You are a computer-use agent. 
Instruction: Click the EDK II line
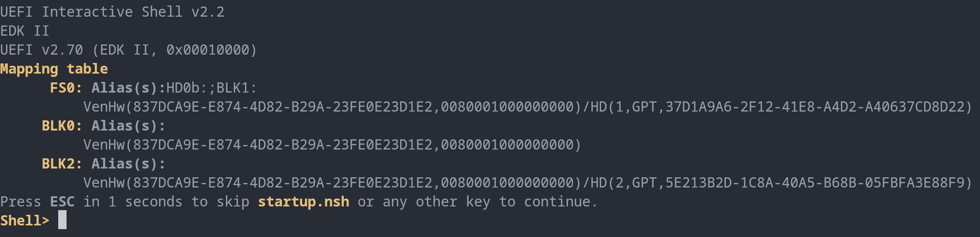point(24,31)
